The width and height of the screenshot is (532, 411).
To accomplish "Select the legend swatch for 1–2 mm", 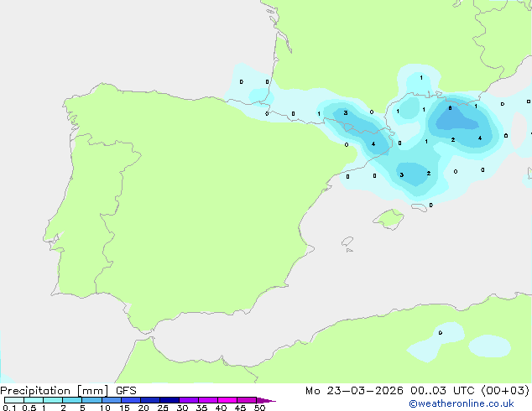I will 53,400.
